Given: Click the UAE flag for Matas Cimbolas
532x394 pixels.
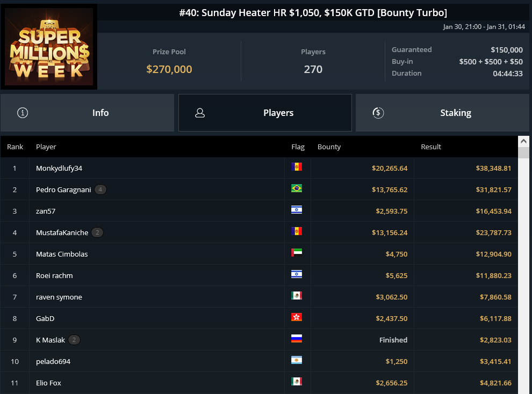Looking at the screenshot, I should click(x=297, y=253).
